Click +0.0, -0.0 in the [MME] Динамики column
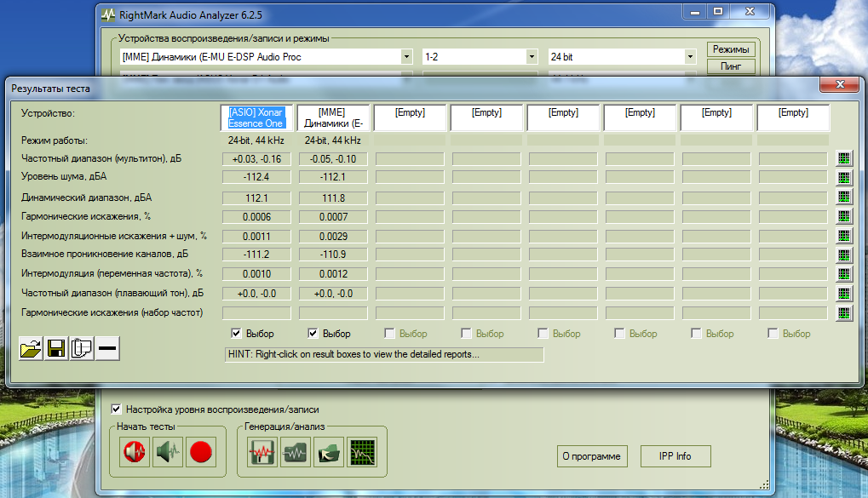This screenshot has width=868, height=498. tap(333, 293)
